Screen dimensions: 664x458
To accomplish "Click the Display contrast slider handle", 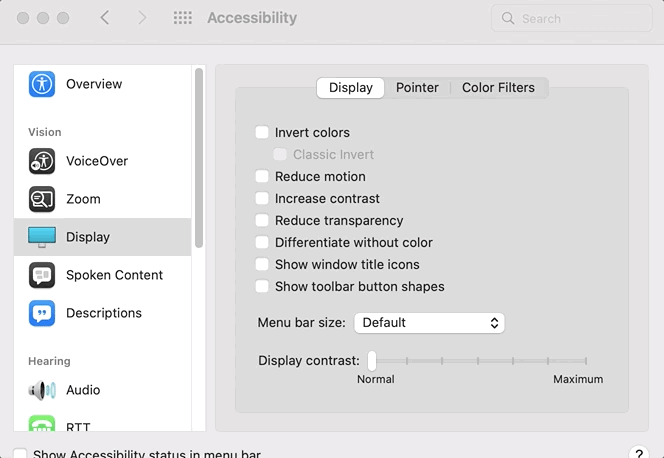I will click(372, 360).
